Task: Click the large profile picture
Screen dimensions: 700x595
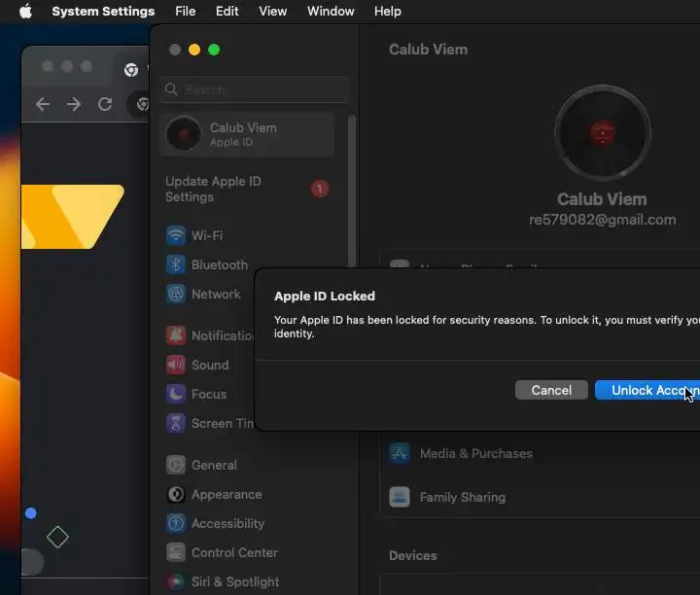Action: pyautogui.click(x=603, y=133)
